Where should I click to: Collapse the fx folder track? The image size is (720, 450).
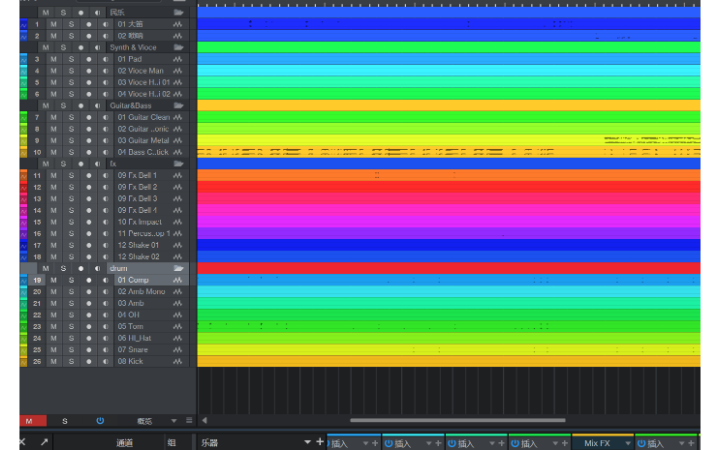pos(179,163)
